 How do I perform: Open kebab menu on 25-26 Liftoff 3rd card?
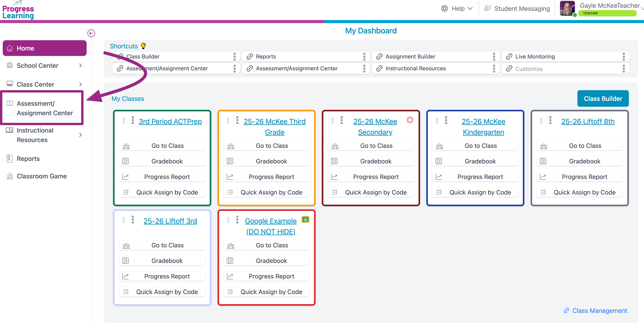click(x=133, y=220)
